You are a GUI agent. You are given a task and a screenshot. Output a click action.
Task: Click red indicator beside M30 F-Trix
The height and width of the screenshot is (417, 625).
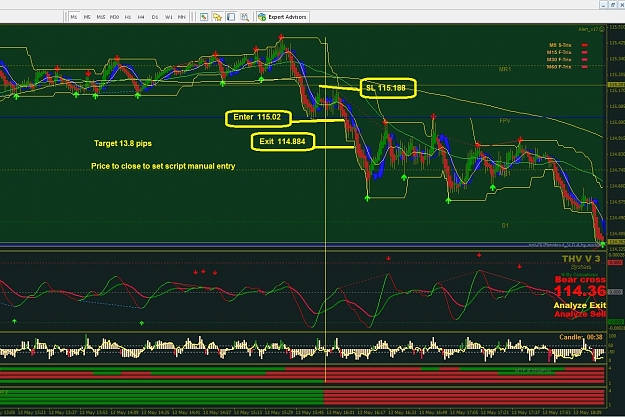pos(585,59)
